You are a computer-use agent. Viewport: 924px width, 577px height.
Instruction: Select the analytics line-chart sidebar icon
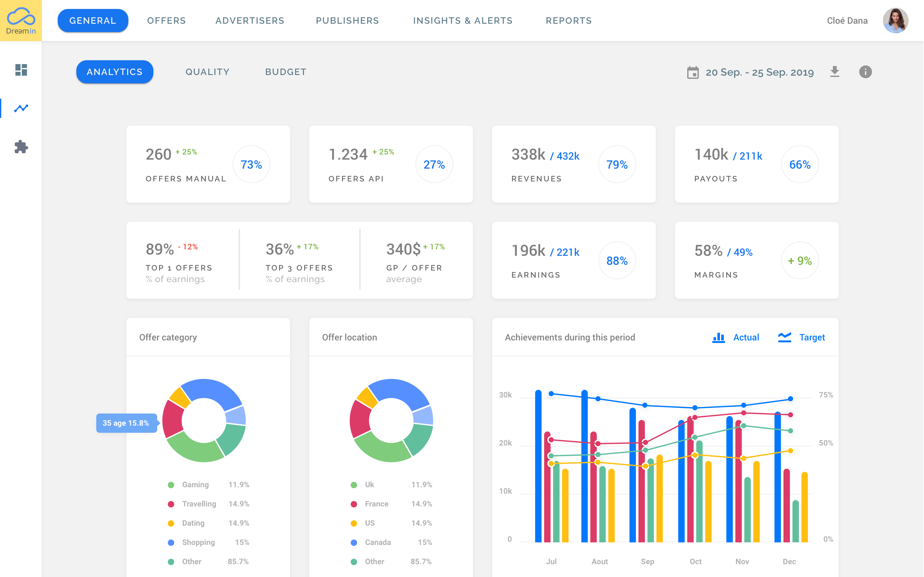click(x=21, y=108)
